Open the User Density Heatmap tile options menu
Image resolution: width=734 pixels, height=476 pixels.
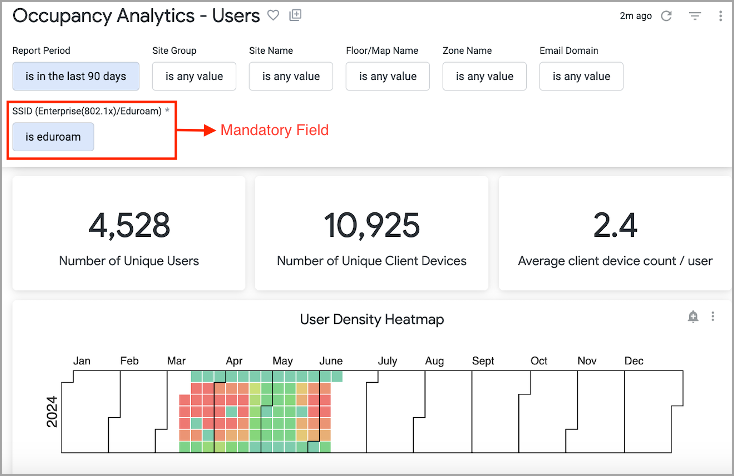pyautogui.click(x=713, y=317)
